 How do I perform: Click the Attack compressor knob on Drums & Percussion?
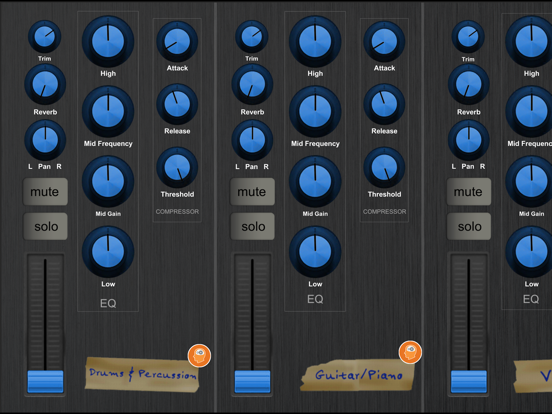[x=177, y=42]
